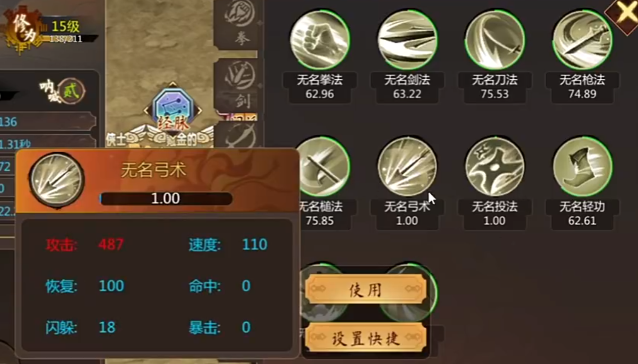Viewport: 638px width, 364px height.
Task: Choose the 无名刀法 blade skill icon
Action: coord(495,40)
